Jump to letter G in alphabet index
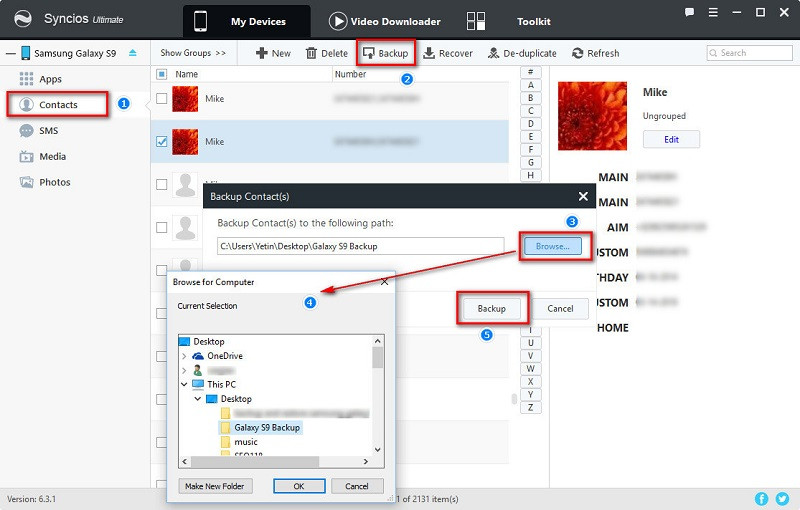 531,163
